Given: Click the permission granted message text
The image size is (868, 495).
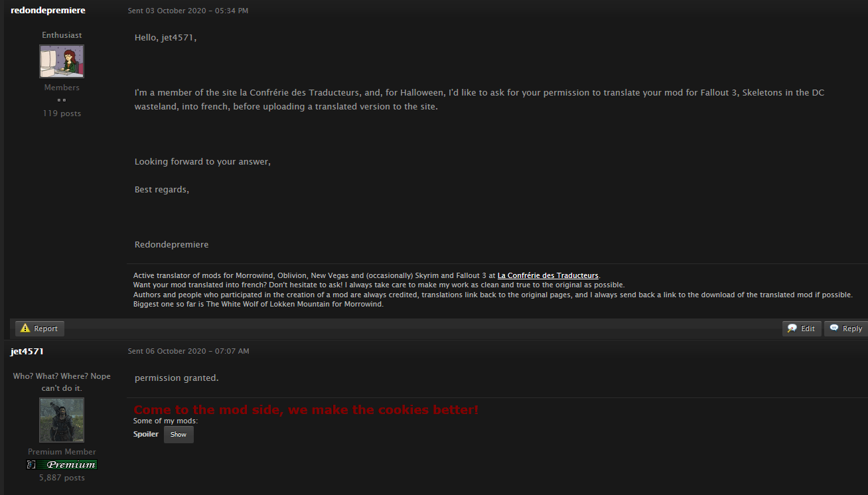Looking at the screenshot, I should pos(177,378).
